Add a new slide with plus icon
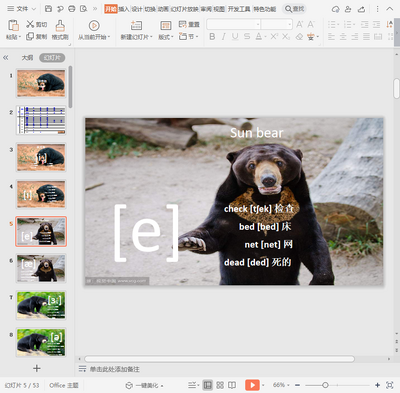The height and width of the screenshot is (393, 400). coord(37,368)
